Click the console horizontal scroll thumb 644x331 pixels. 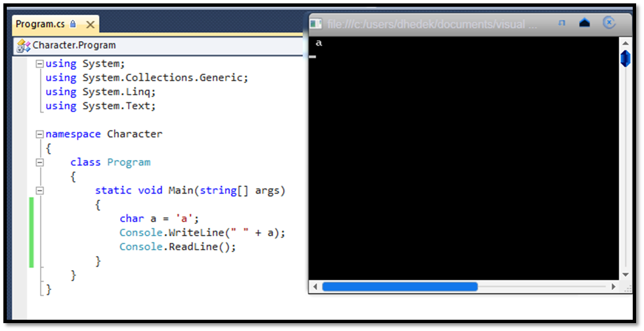tap(400, 286)
